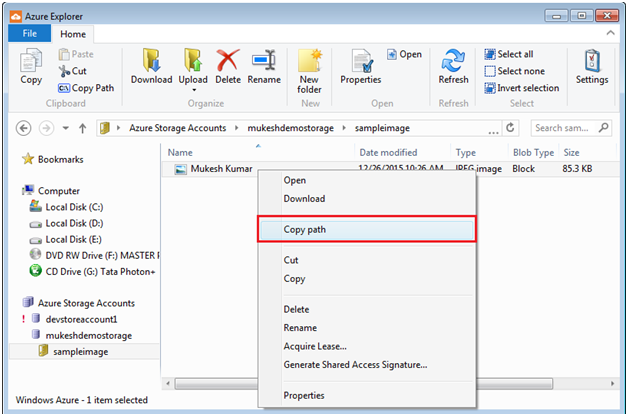Choose Rename in the context menu

[366, 328]
